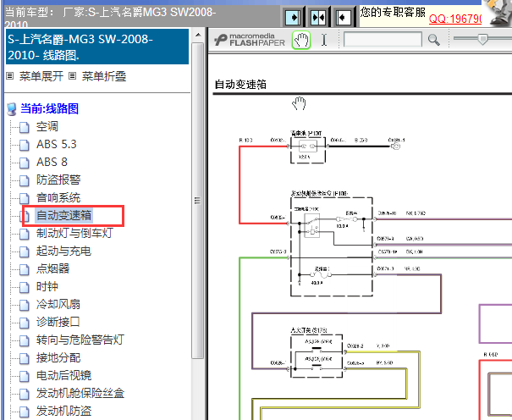Open the 接地分配 diagram
Viewport: 512px width, 420px height.
coord(58,357)
